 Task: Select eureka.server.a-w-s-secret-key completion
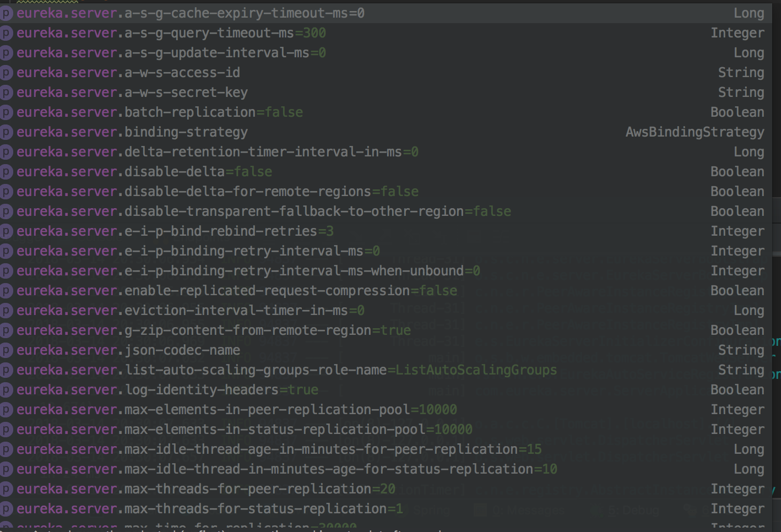click(132, 93)
